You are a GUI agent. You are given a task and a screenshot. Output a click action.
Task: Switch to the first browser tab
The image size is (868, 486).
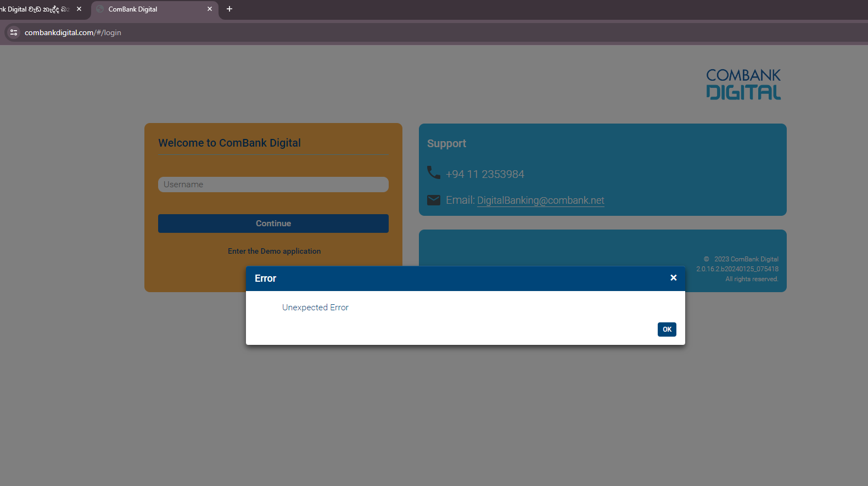coord(36,9)
